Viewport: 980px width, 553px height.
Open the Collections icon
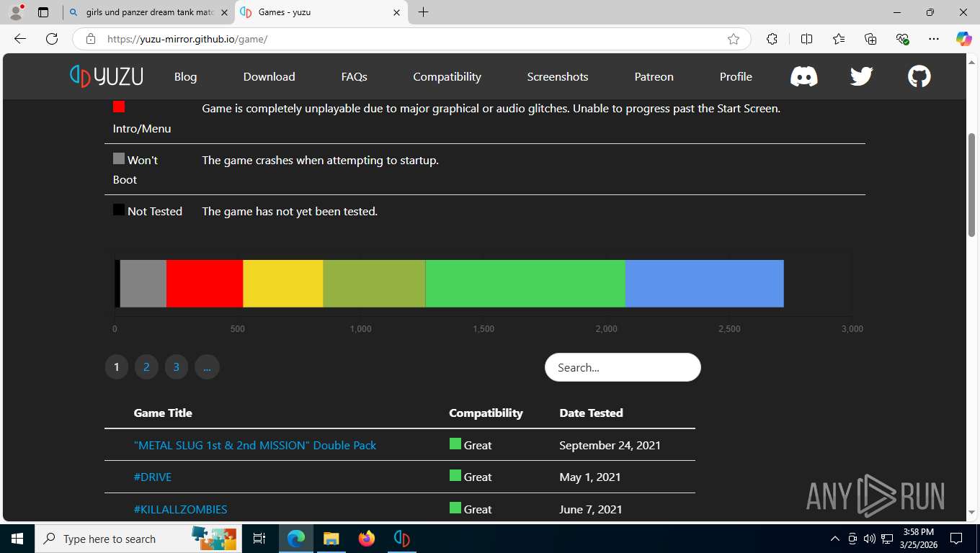(x=870, y=39)
